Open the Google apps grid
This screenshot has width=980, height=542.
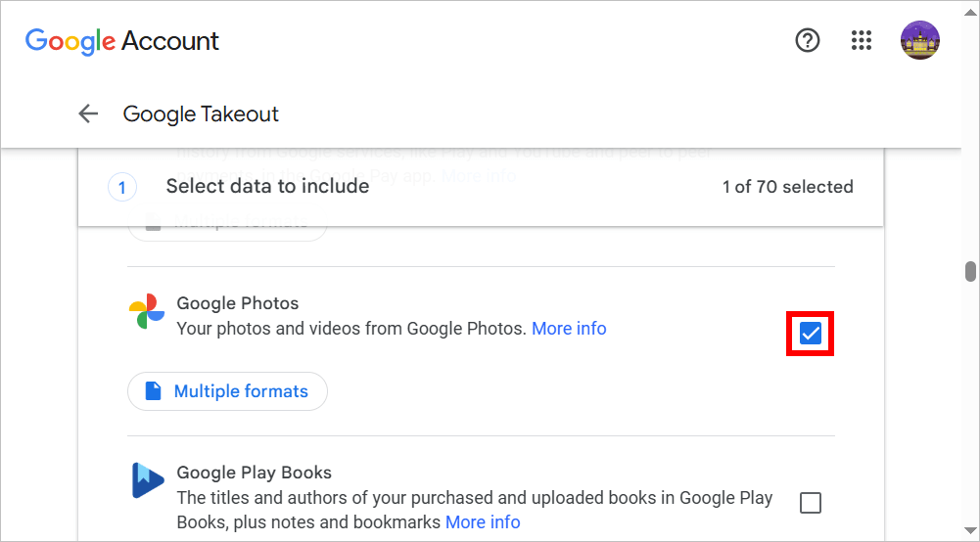pyautogui.click(x=862, y=40)
